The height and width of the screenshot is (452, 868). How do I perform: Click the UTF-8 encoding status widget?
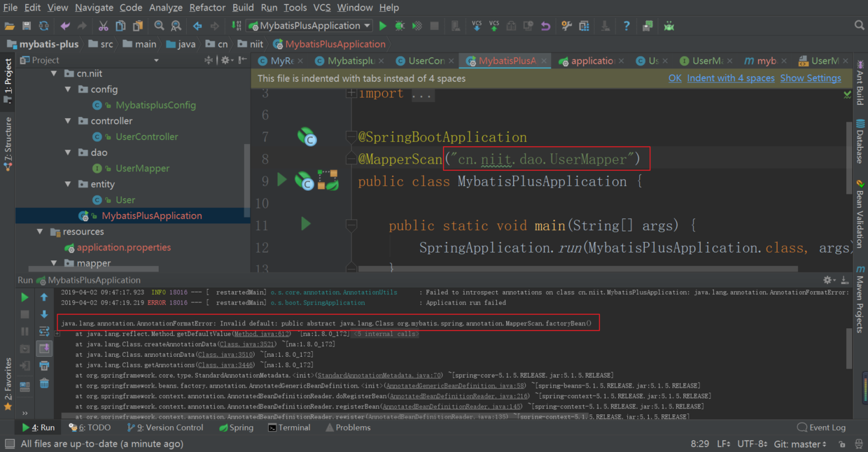pos(752,444)
